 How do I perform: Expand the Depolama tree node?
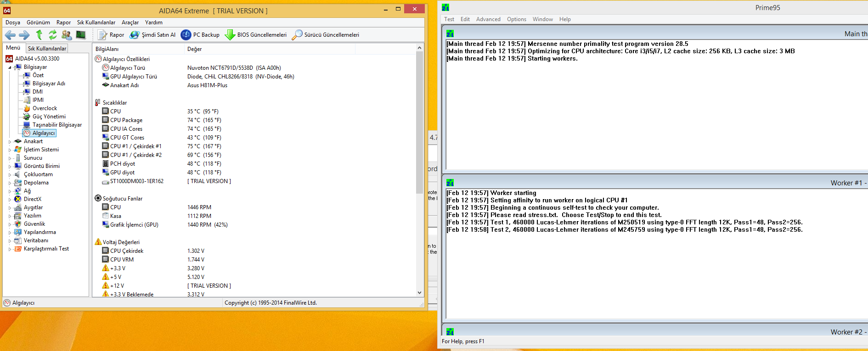tap(10, 183)
